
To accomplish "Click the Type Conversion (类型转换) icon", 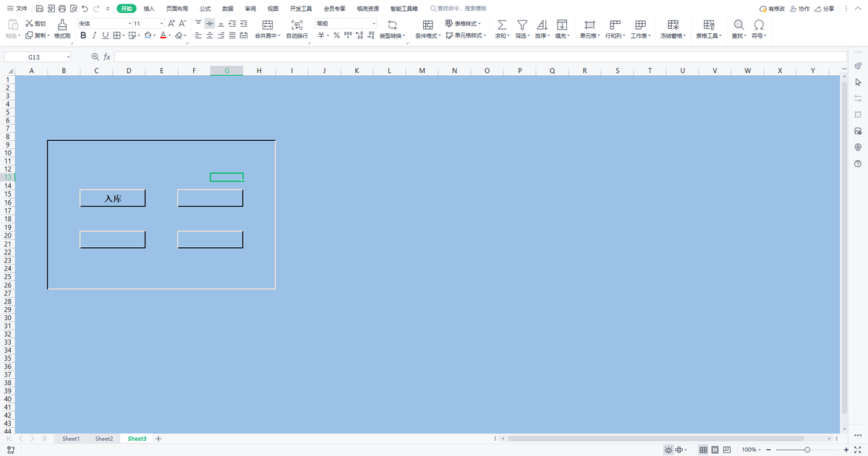I will point(392,25).
